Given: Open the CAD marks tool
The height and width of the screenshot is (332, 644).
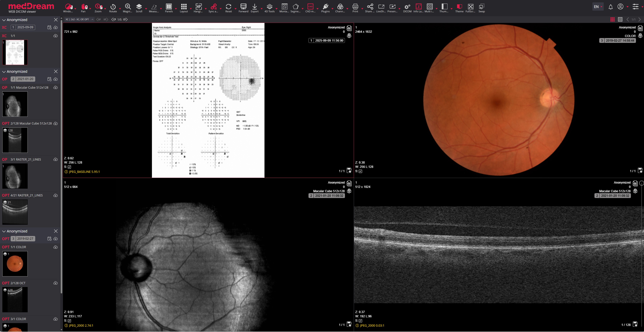Looking at the screenshot, I should pyautogui.click(x=310, y=8).
